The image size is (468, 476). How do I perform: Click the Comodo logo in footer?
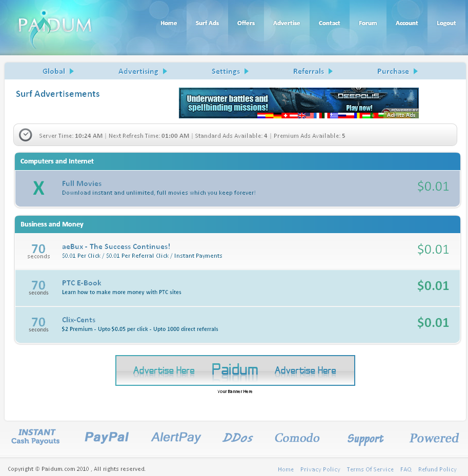[x=297, y=438]
